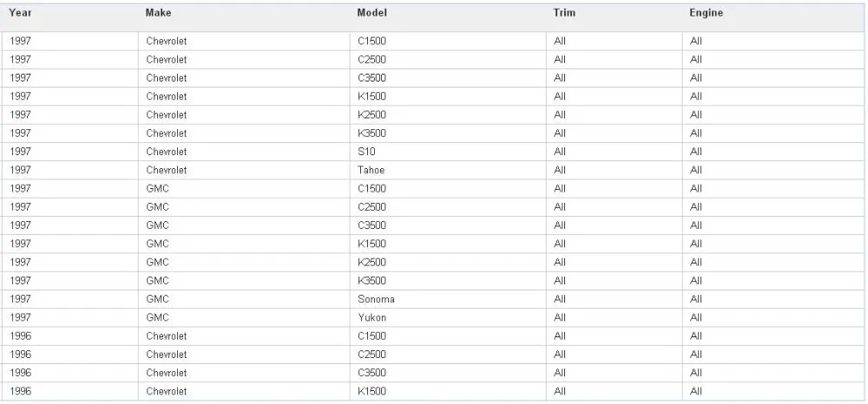This screenshot has height=404, width=868.
Task: Select the 1997 Chevrolet C1500 model cell
Action: (372, 41)
